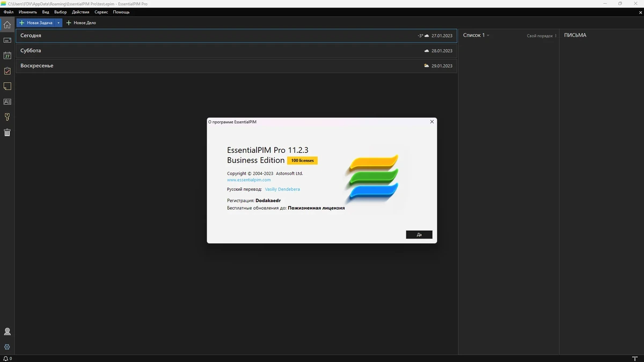Click the partly sunny icon for 29.01.2023
Image resolution: width=644 pixels, height=362 pixels.
pos(427,66)
